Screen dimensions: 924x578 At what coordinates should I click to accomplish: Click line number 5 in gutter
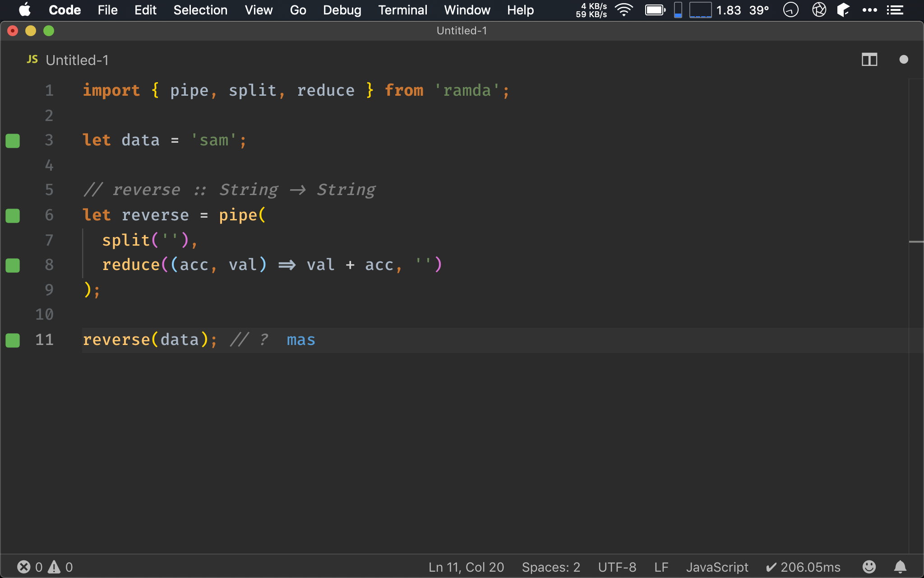click(x=49, y=190)
